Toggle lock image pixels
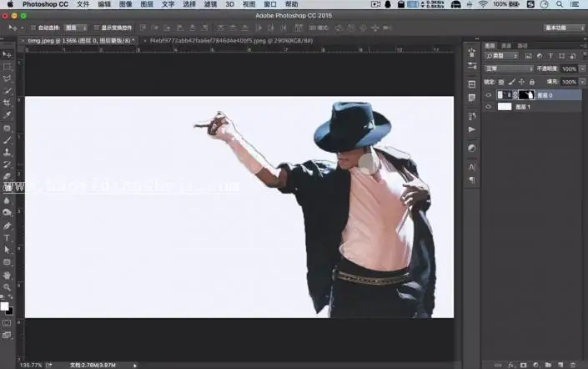The height and width of the screenshot is (369, 588). (x=511, y=82)
